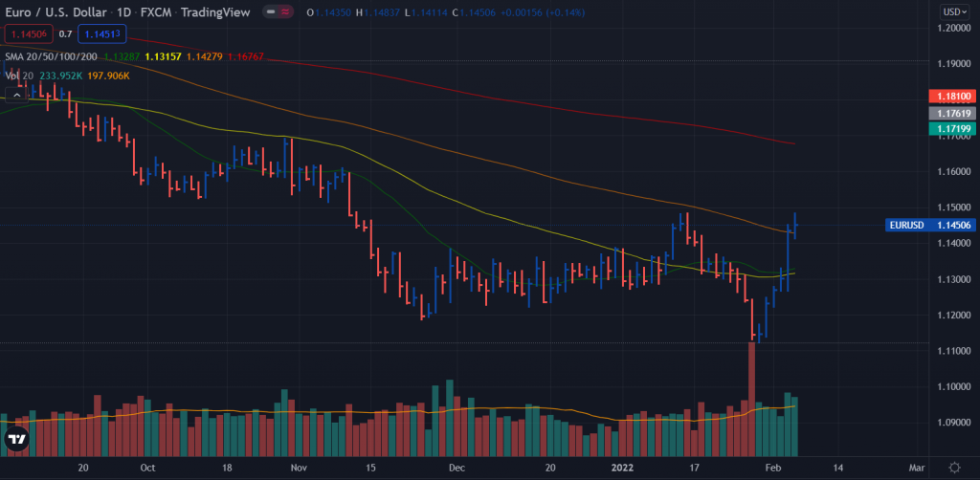This screenshot has width=980, height=480.
Task: Click the 1.20000 price axis label
Action: click(953, 28)
